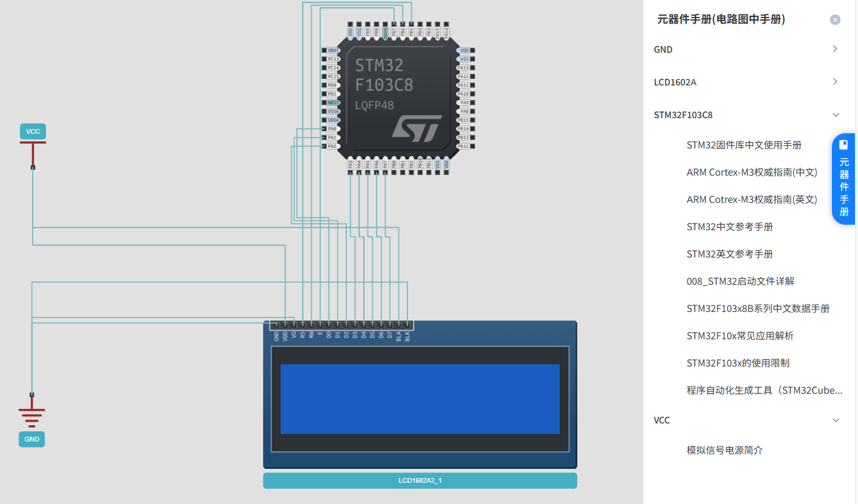Collapse the STM32F103C8 manual section
The image size is (858, 504).
point(836,114)
